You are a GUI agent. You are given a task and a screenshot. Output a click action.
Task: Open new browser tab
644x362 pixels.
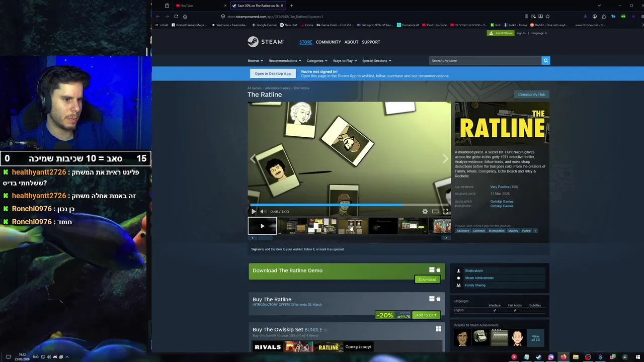(291, 6)
